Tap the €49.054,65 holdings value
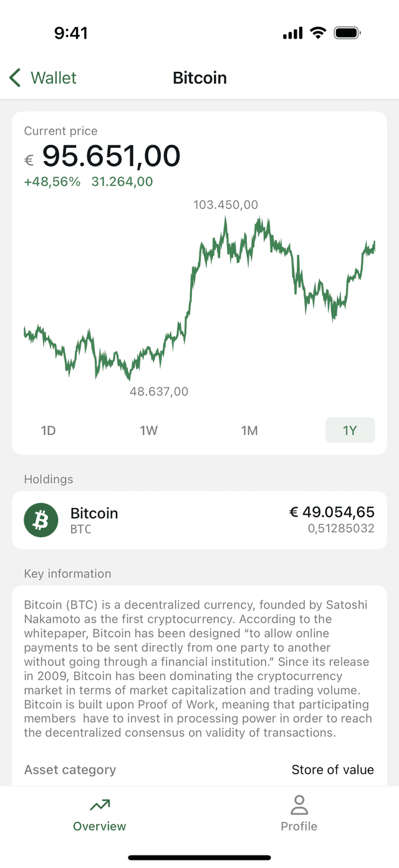 332,513
